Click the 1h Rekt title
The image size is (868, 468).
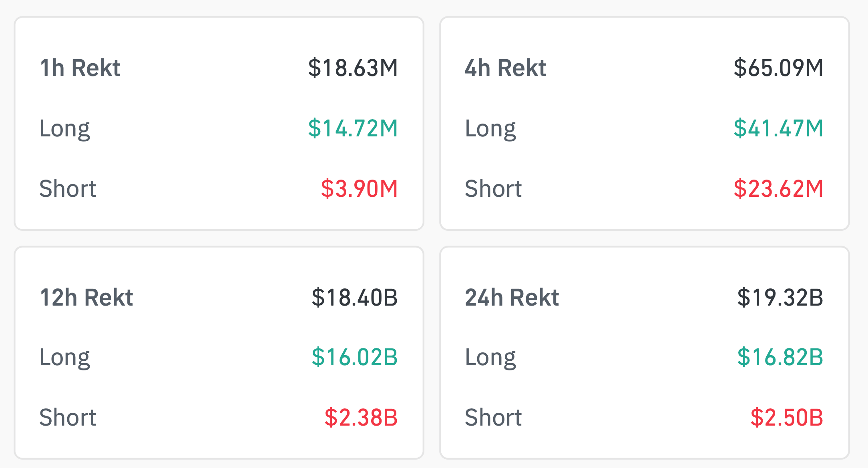(x=80, y=68)
